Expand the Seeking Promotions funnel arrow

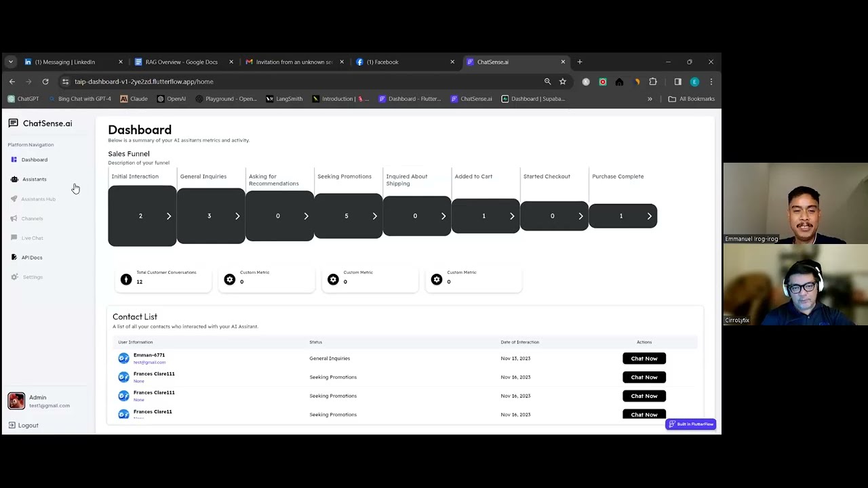point(374,216)
